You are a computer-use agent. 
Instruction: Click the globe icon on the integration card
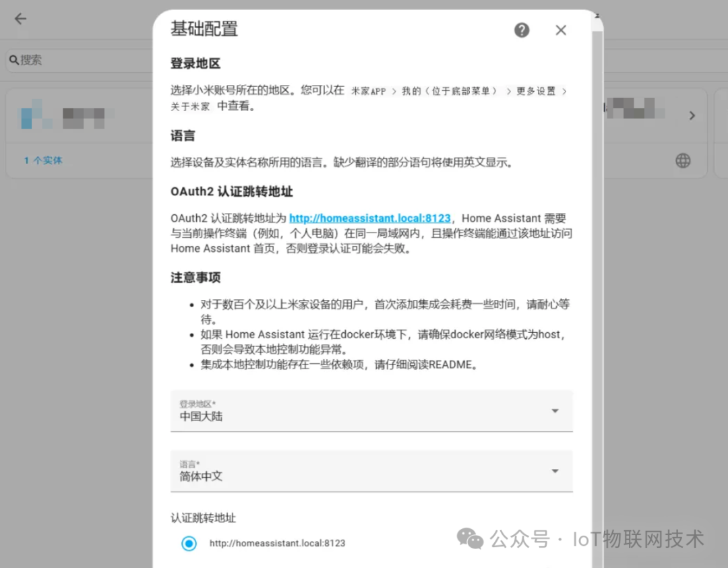(x=683, y=160)
